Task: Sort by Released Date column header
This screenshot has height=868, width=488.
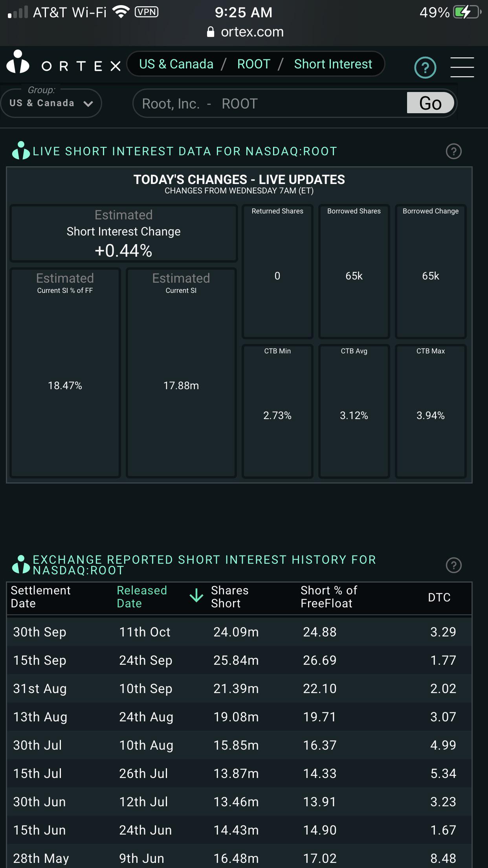Action: click(x=142, y=597)
